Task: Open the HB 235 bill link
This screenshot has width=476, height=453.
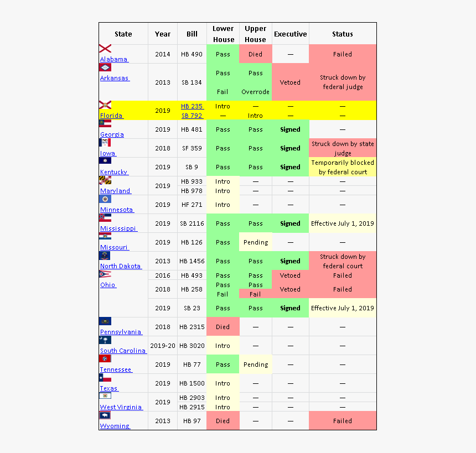Action: tap(192, 106)
